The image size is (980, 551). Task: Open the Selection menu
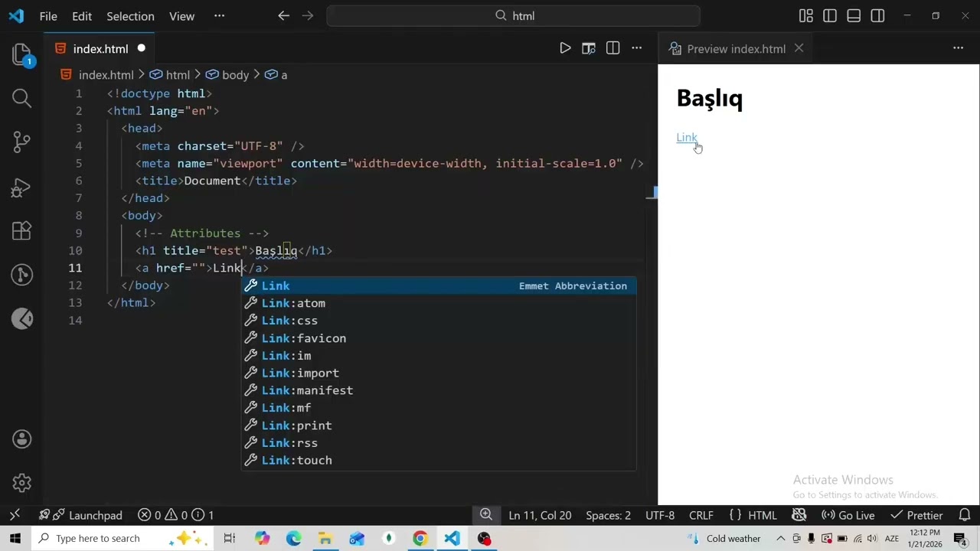pyautogui.click(x=130, y=15)
